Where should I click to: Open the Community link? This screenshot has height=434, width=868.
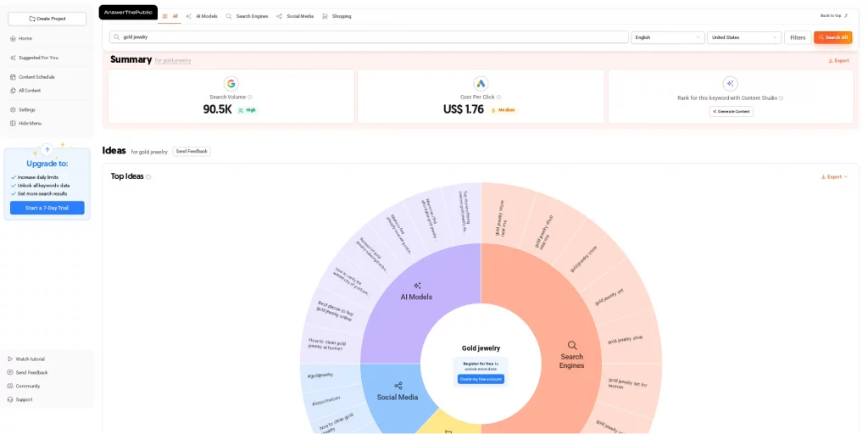pyautogui.click(x=24, y=386)
